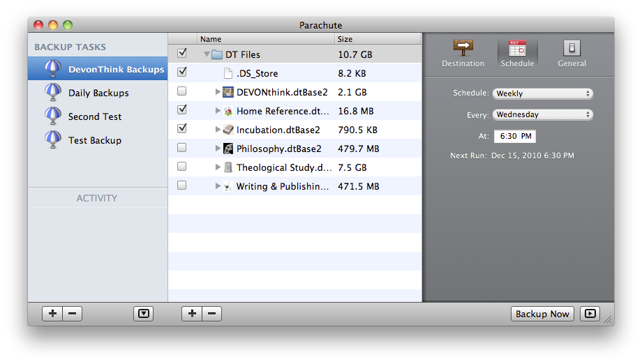Expand the Theological Study item
The width and height of the screenshot is (642, 364).
pyautogui.click(x=218, y=167)
